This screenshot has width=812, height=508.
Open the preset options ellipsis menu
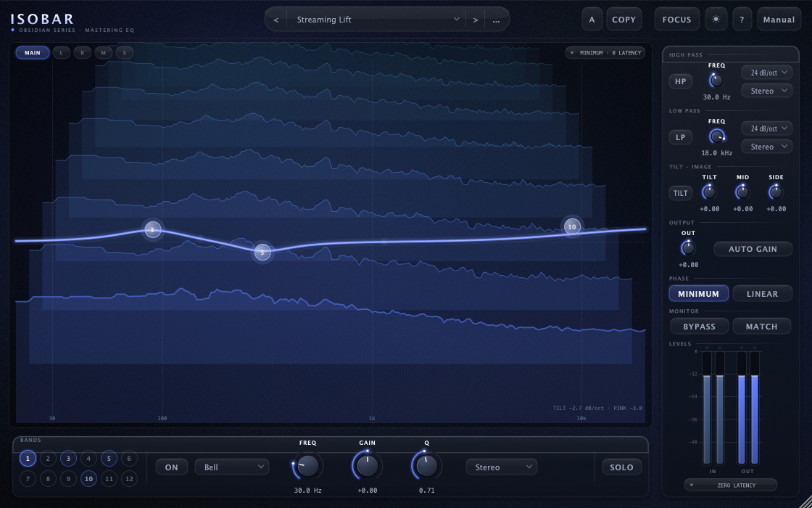[x=496, y=20]
